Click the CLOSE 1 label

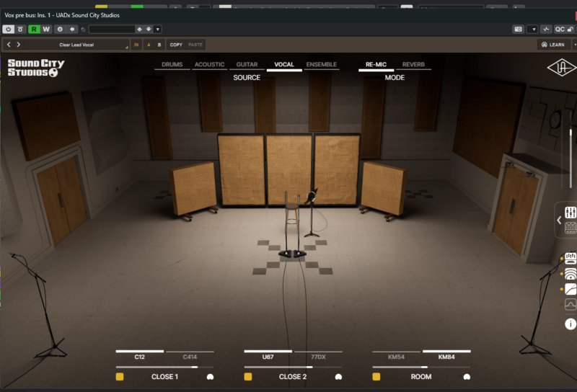point(164,377)
